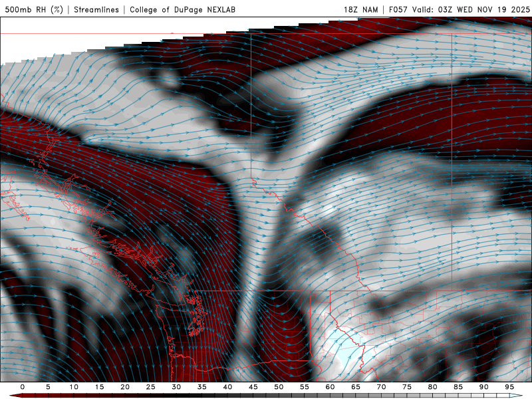Click the colorbar label "40"
Image resolution: width=532 pixels, height=399 pixels.
click(x=227, y=387)
